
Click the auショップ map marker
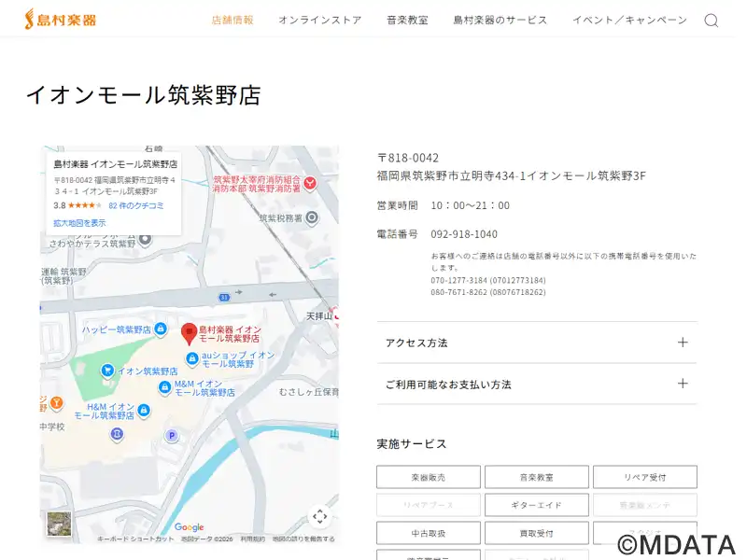(x=192, y=358)
